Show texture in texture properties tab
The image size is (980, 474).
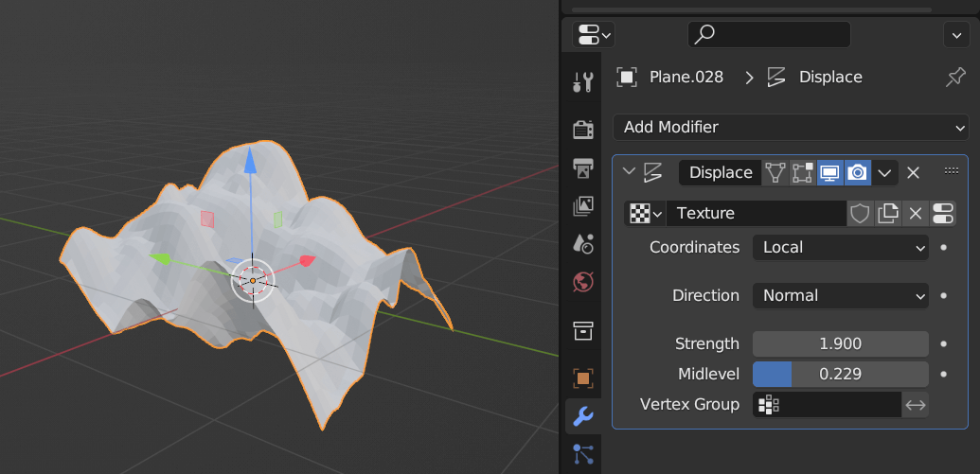pyautogui.click(x=942, y=214)
